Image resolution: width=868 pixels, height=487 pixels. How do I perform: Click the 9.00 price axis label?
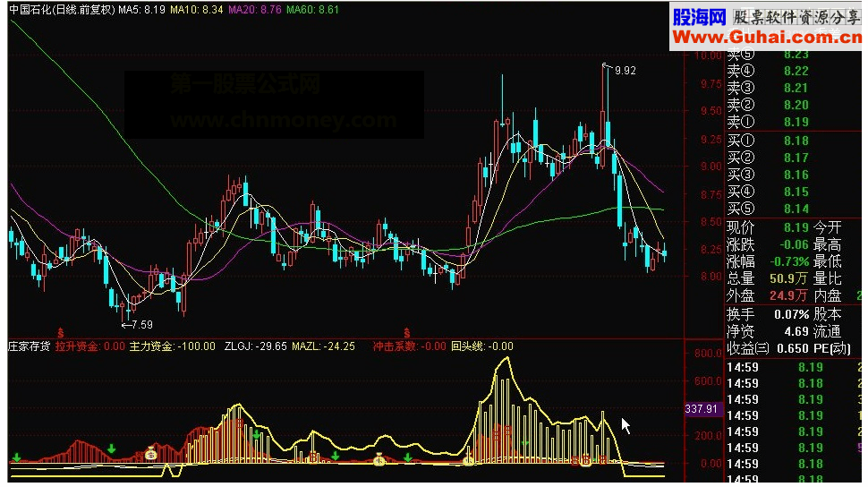pyautogui.click(x=711, y=167)
